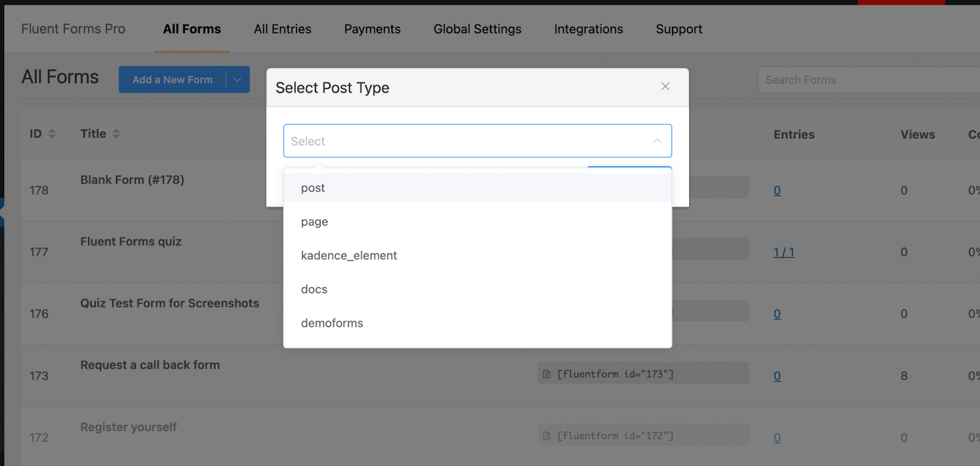Viewport: 980px width, 466px height.
Task: Open Request a call back form
Action: pyautogui.click(x=150, y=365)
